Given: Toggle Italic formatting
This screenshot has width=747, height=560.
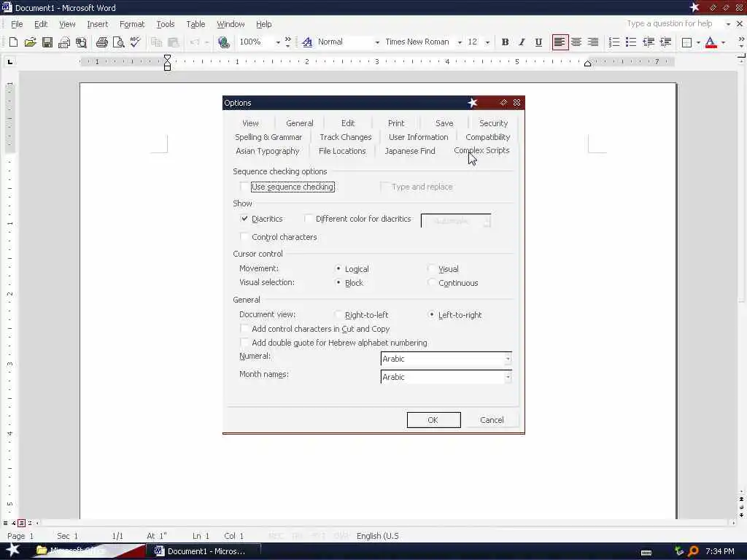Looking at the screenshot, I should [x=522, y=42].
